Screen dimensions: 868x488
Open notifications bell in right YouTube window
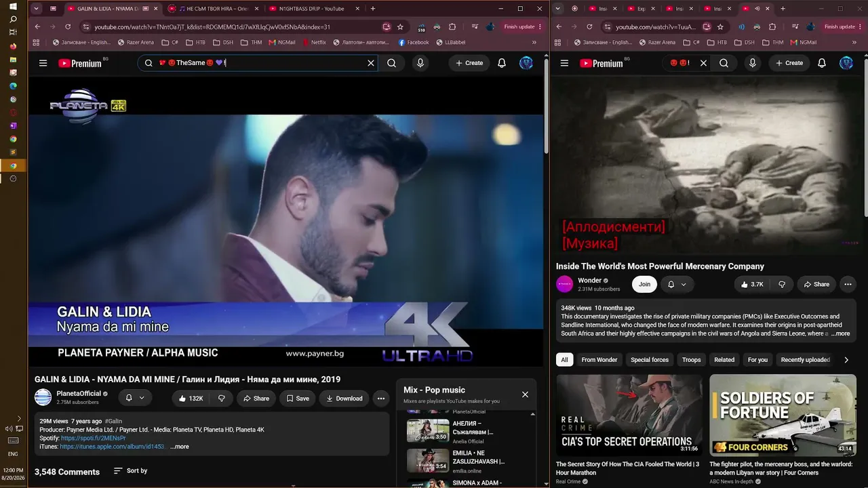[822, 63]
